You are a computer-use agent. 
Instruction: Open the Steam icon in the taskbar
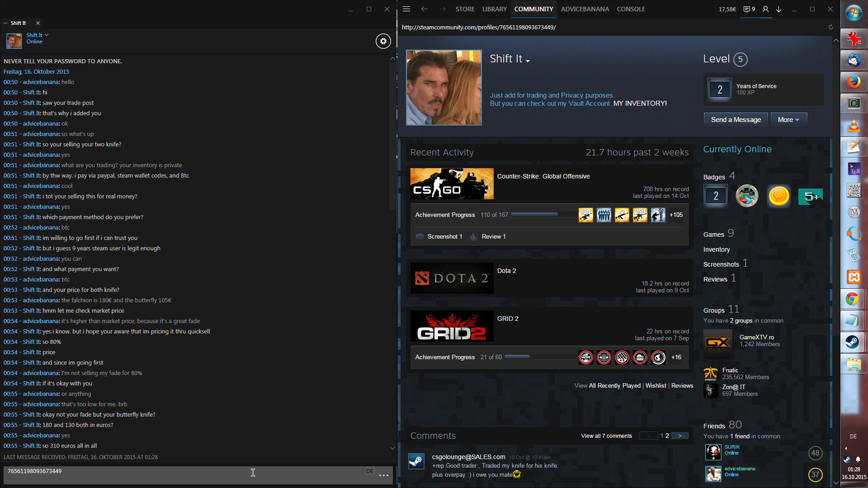pos(854,342)
